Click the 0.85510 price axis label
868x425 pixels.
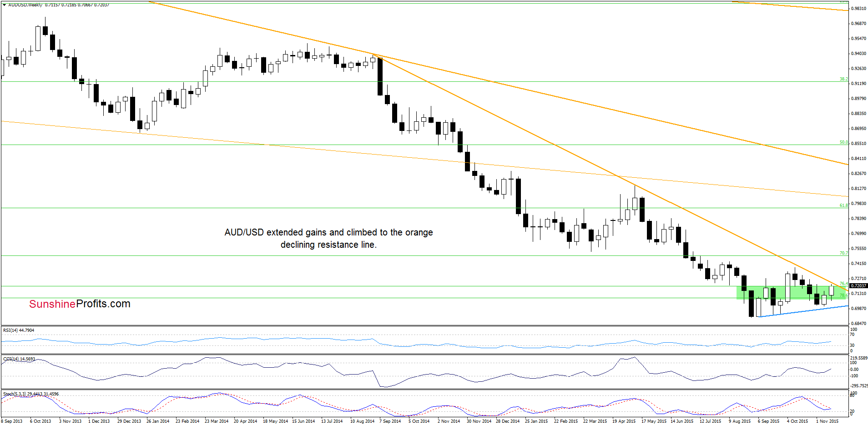858,144
